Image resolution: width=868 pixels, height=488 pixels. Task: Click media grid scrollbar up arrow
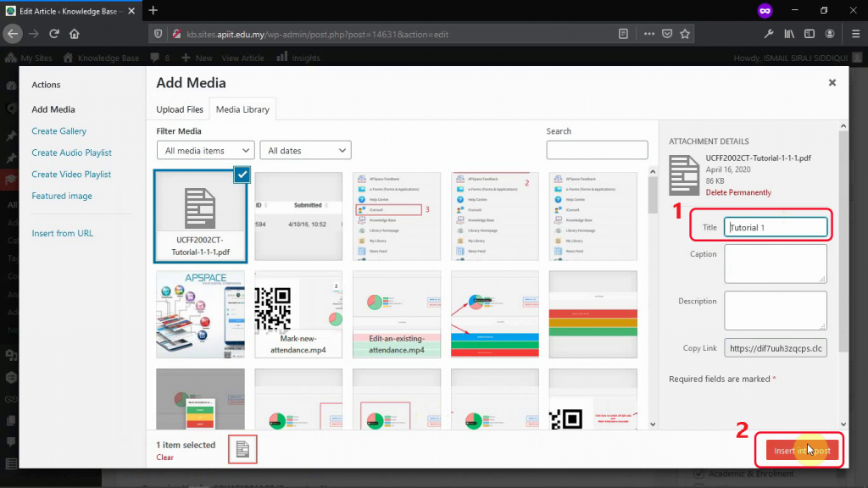[653, 171]
